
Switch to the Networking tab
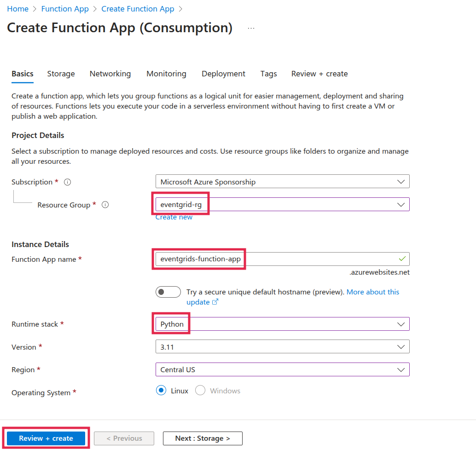click(110, 74)
